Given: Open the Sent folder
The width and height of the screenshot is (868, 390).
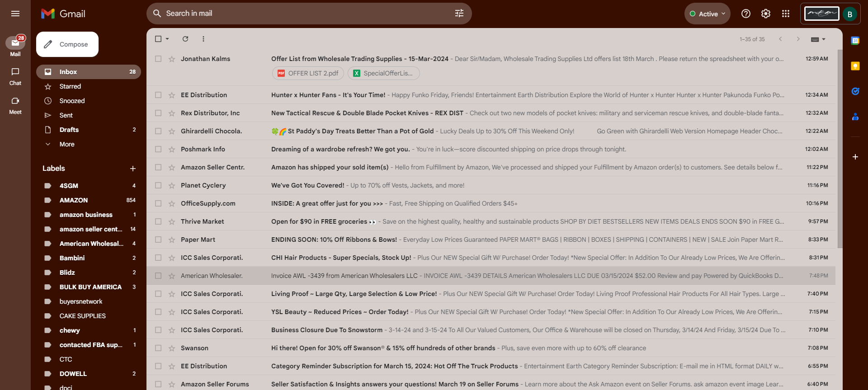Looking at the screenshot, I should 89,115.
